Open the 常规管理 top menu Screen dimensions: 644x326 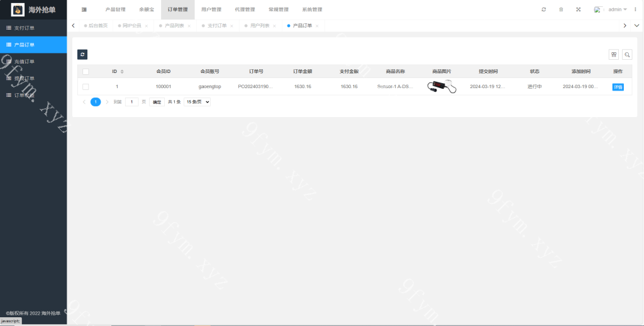279,9
